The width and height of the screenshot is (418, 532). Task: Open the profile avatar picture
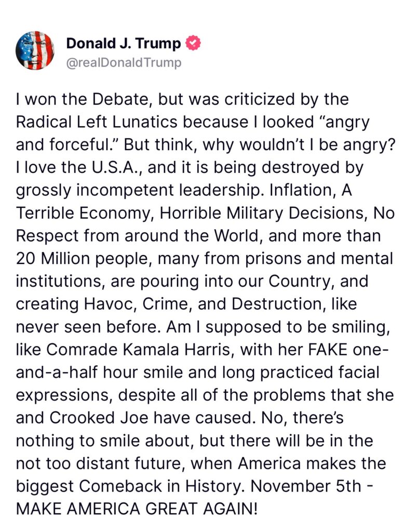click(35, 51)
